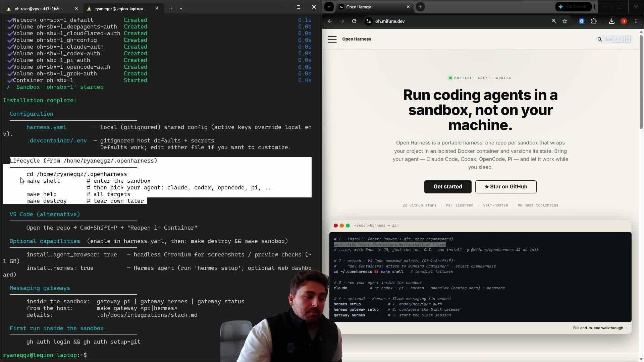Open the zoom magnifier in address bar
Viewport: 644px width, 362px height.
554,21
